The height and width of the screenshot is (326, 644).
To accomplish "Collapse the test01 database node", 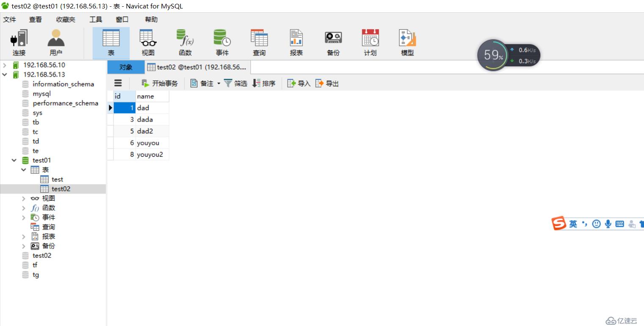I will [14, 160].
